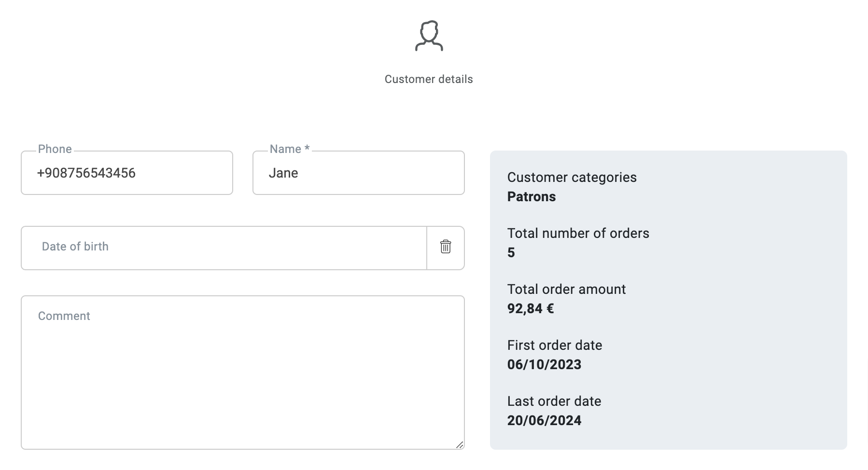The width and height of the screenshot is (868, 470).
Task: Click the Phone field floating label
Action: pos(55,149)
